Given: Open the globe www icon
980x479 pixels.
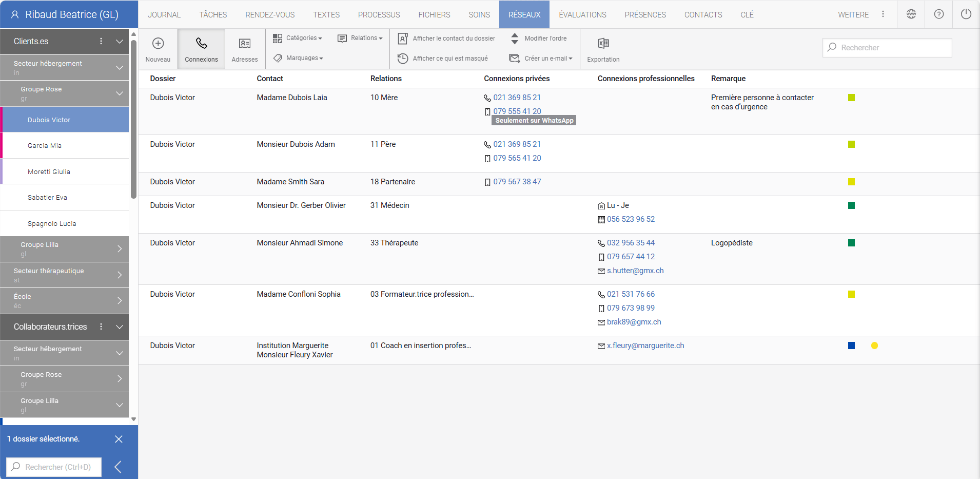Looking at the screenshot, I should (x=911, y=14).
